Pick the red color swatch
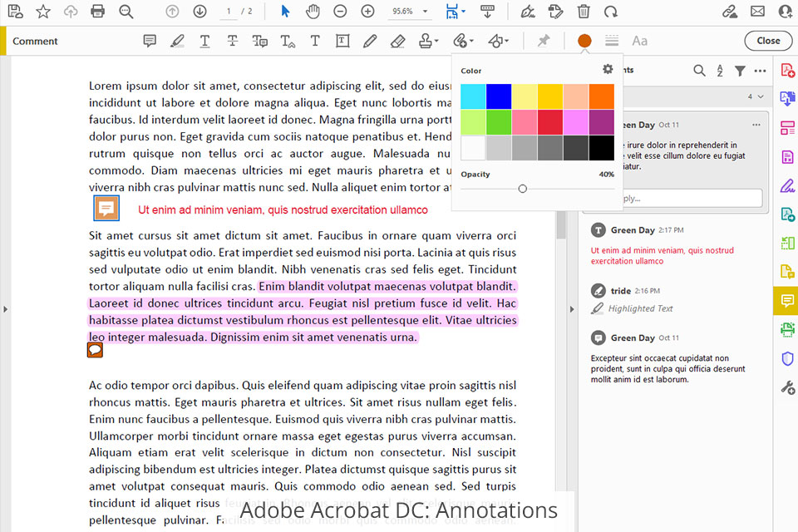 550,122
